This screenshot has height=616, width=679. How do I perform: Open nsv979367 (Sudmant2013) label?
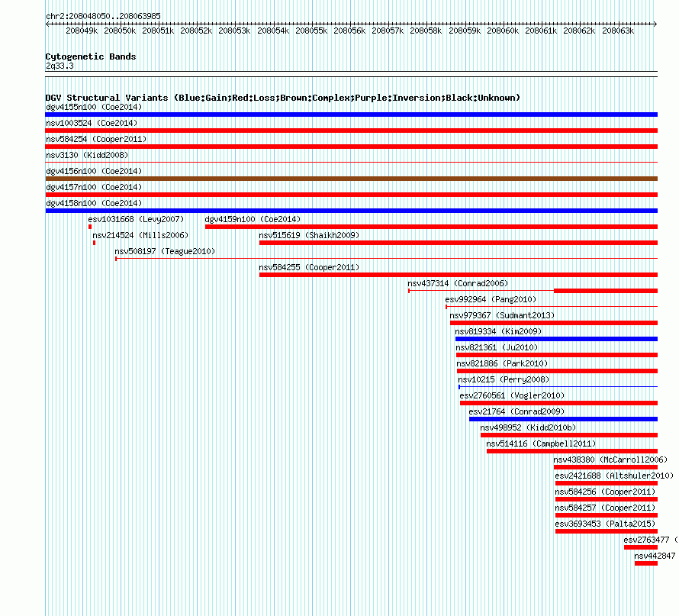[502, 315]
